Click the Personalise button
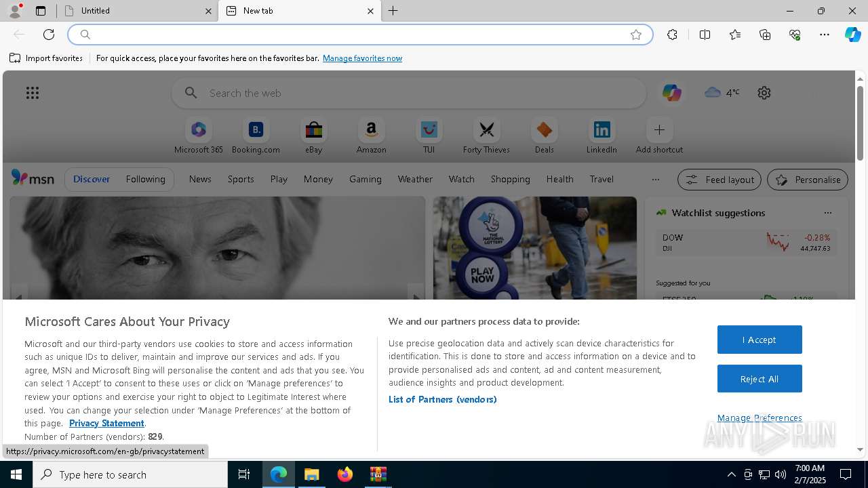 point(808,180)
